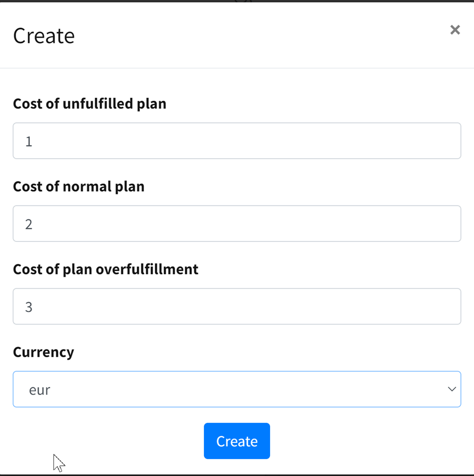This screenshot has height=476, width=474.
Task: Click right end of unfulfilled plan input
Action: point(448,141)
